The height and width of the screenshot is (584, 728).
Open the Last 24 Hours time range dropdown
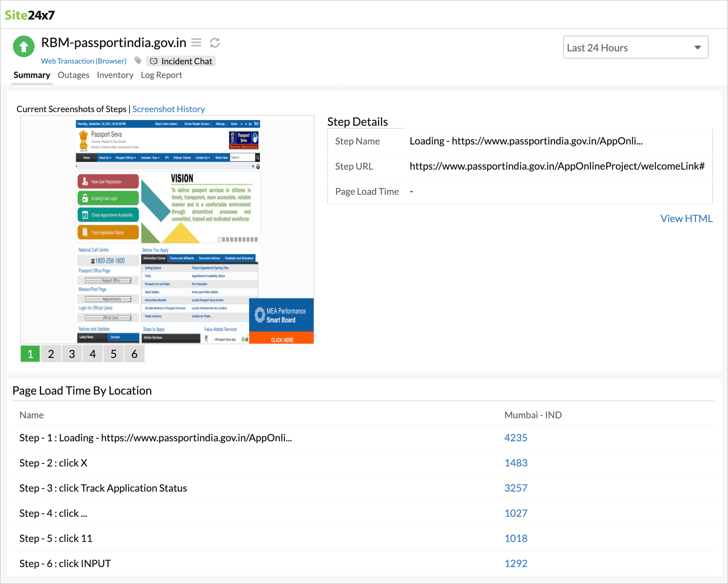point(635,47)
